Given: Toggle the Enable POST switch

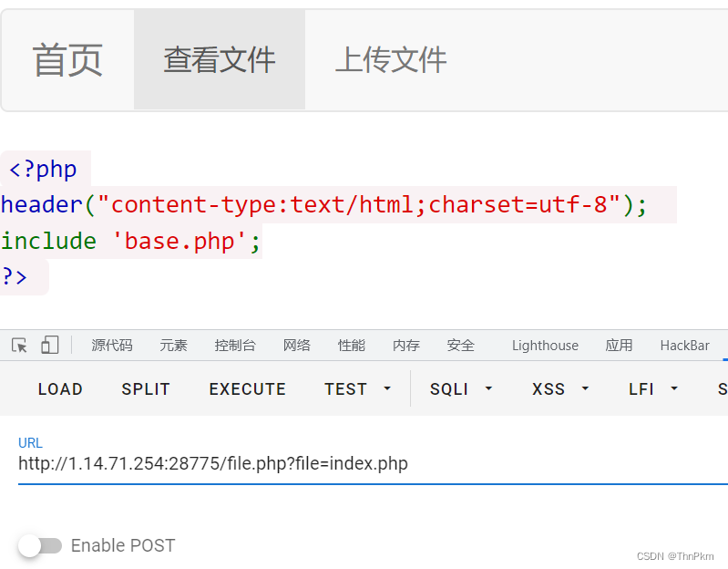Looking at the screenshot, I should 40,545.
